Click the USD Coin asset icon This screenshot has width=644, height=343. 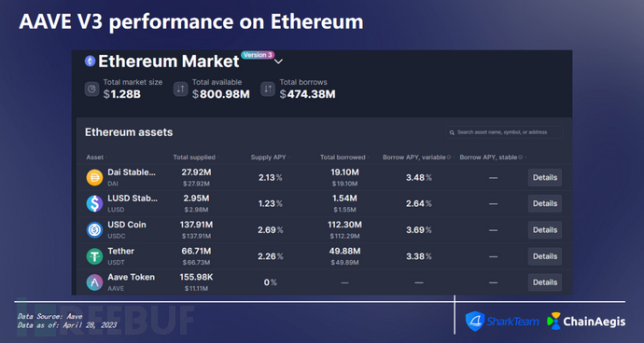[x=94, y=230]
